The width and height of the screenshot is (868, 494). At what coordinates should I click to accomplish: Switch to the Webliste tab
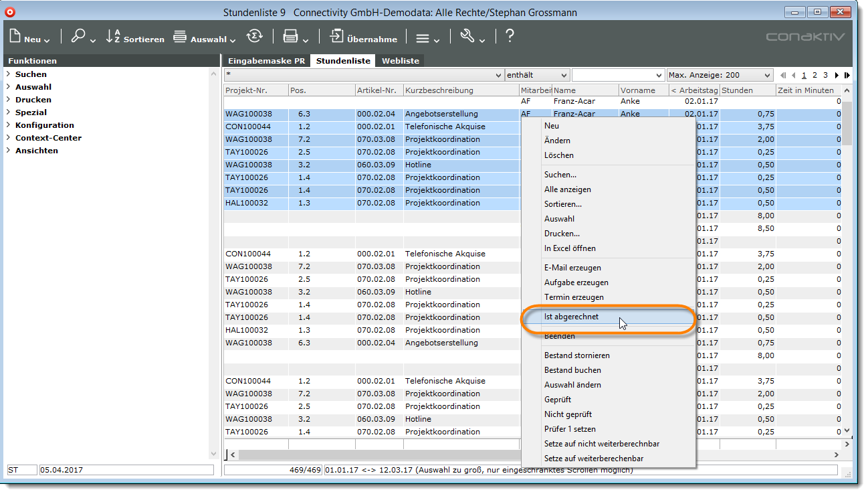click(x=401, y=61)
